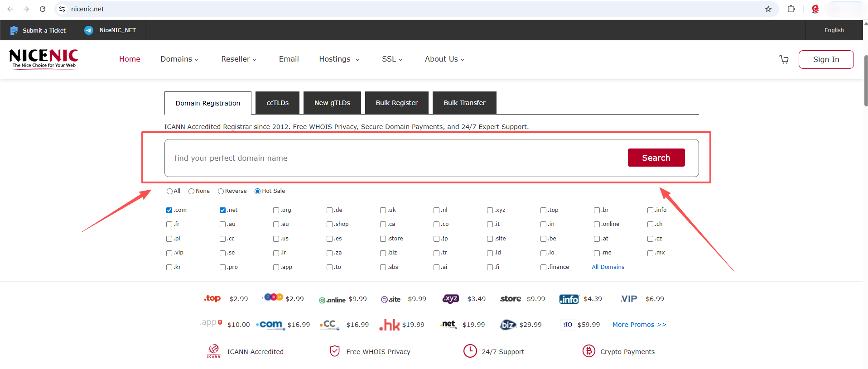Viewport: 868px width, 369px height.
Task: Open the Bulk Register tab
Action: [x=397, y=103]
